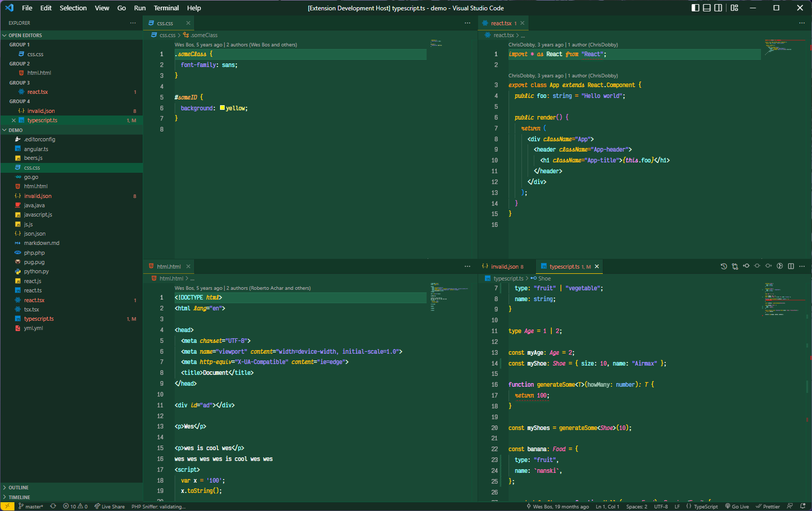Toggle file blame git graph icon

pyautogui.click(x=780, y=266)
